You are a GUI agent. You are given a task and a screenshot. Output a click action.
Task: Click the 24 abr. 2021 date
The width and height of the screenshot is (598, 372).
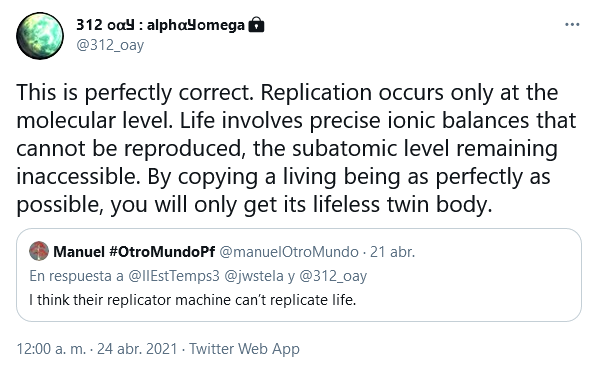pos(137,349)
